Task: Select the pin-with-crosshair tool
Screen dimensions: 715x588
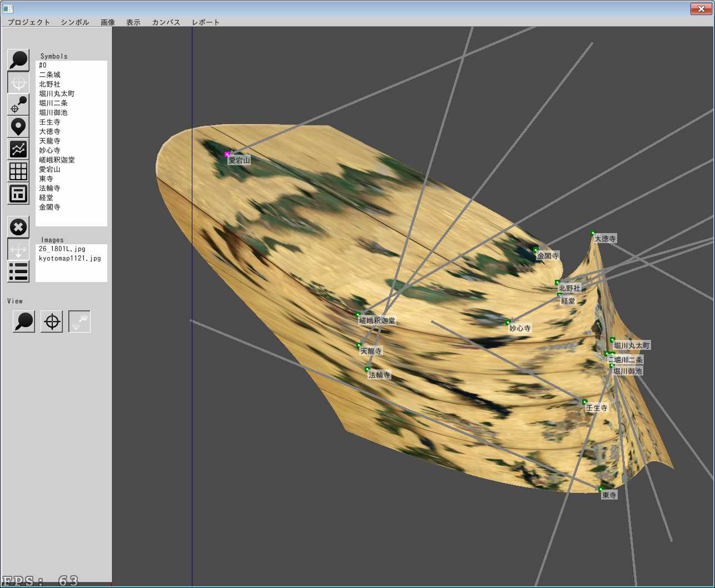Action: click(18, 105)
